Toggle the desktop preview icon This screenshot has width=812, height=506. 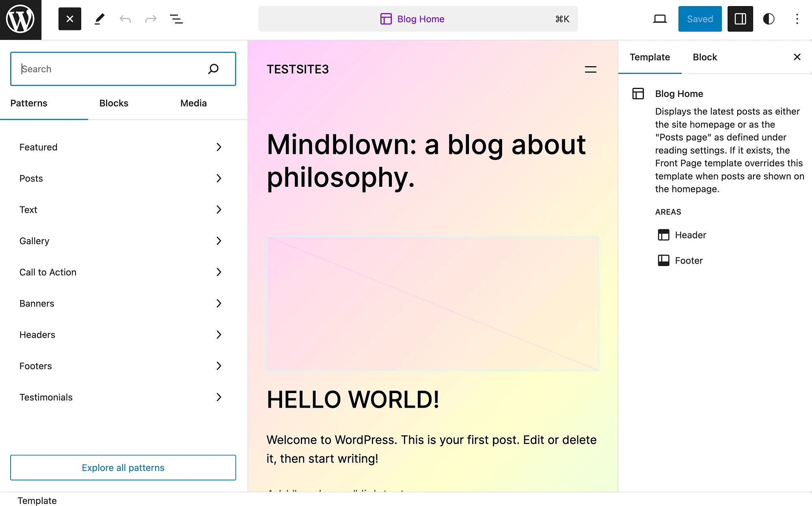pyautogui.click(x=659, y=19)
